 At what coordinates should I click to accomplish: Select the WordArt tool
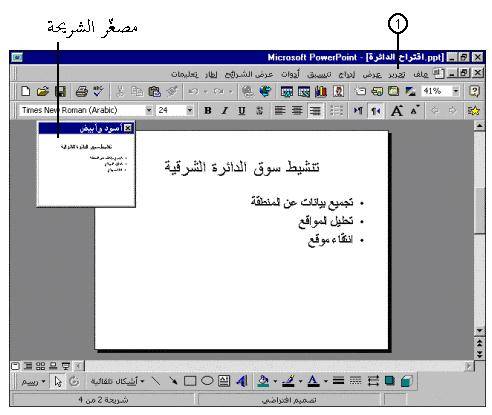pyautogui.click(x=242, y=381)
